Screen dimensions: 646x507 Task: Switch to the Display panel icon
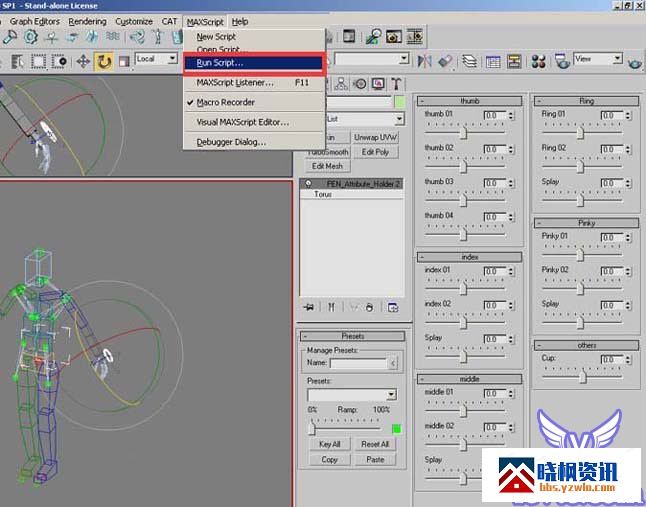click(378, 84)
